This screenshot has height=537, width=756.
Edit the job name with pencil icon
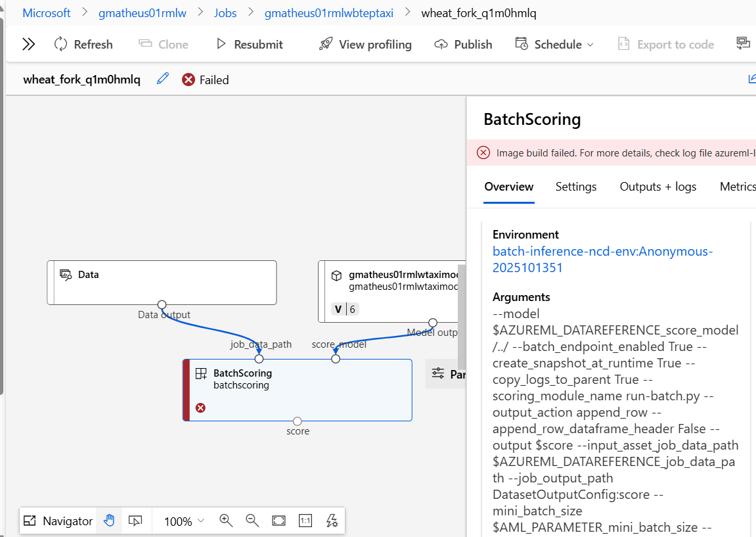click(x=163, y=79)
